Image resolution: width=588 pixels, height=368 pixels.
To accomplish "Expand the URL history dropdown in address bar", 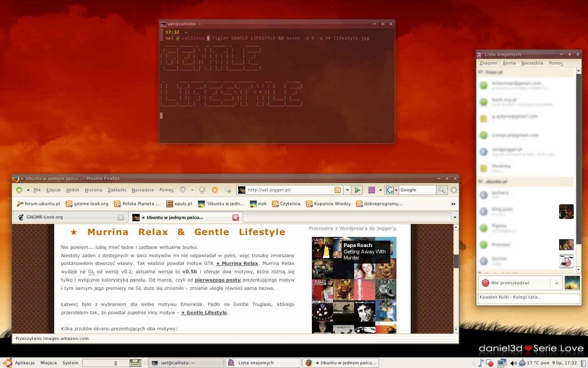I will coord(347,190).
